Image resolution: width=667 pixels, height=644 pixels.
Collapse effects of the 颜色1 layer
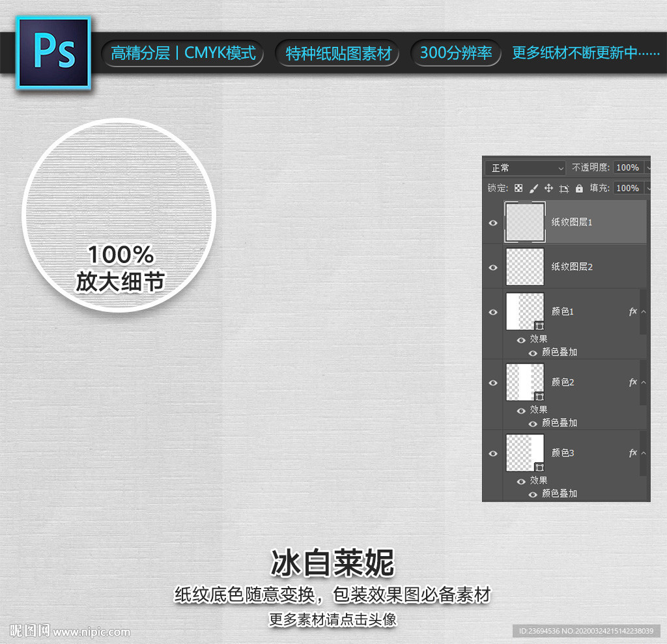click(x=644, y=312)
